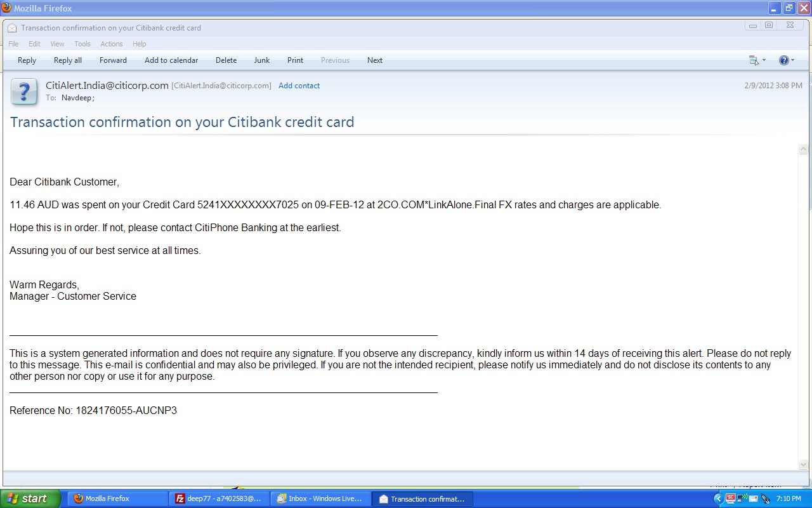Open the wireless network tray icon

(x=742, y=498)
